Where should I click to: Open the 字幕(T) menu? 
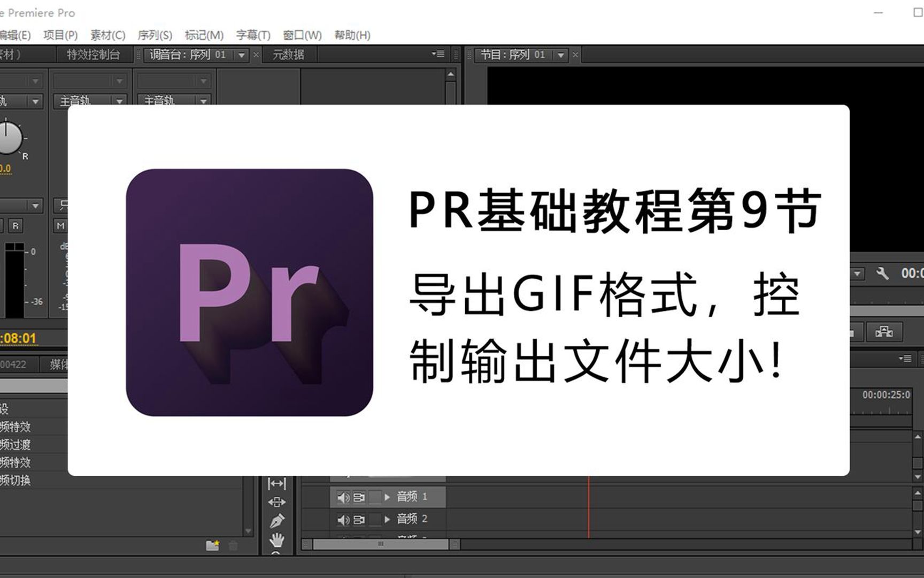click(253, 35)
